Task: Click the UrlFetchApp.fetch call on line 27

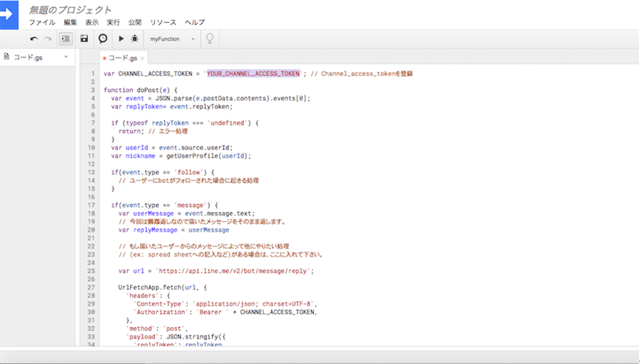Action: [162, 287]
